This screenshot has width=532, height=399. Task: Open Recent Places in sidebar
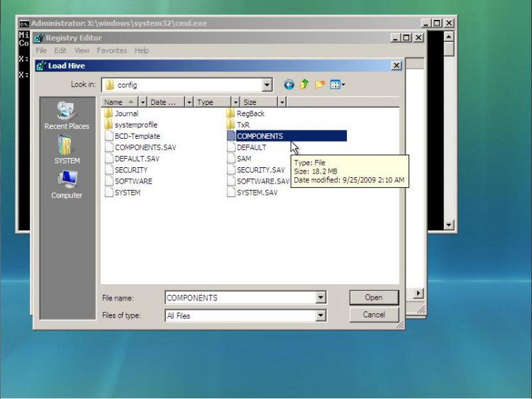click(x=67, y=116)
